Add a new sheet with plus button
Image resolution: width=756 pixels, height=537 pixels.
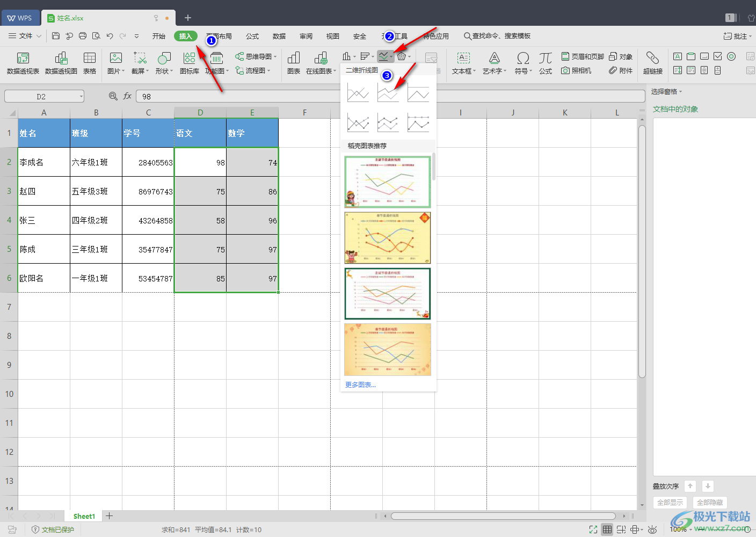click(x=109, y=516)
